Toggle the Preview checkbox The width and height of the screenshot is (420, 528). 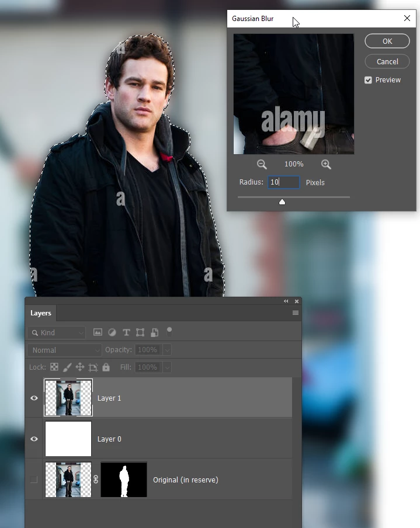pyautogui.click(x=368, y=80)
